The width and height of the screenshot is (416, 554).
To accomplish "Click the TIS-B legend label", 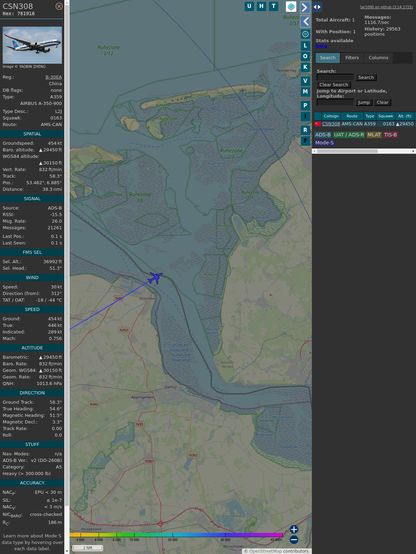I will (391, 135).
